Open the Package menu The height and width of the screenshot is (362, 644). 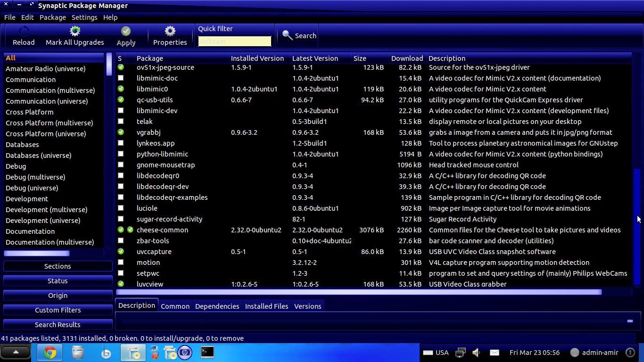53,17
